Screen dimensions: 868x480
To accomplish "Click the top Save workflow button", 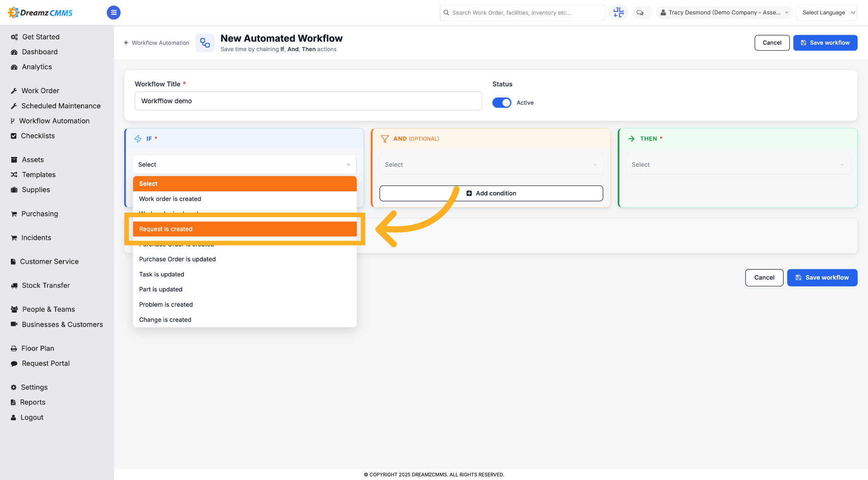I will [825, 43].
